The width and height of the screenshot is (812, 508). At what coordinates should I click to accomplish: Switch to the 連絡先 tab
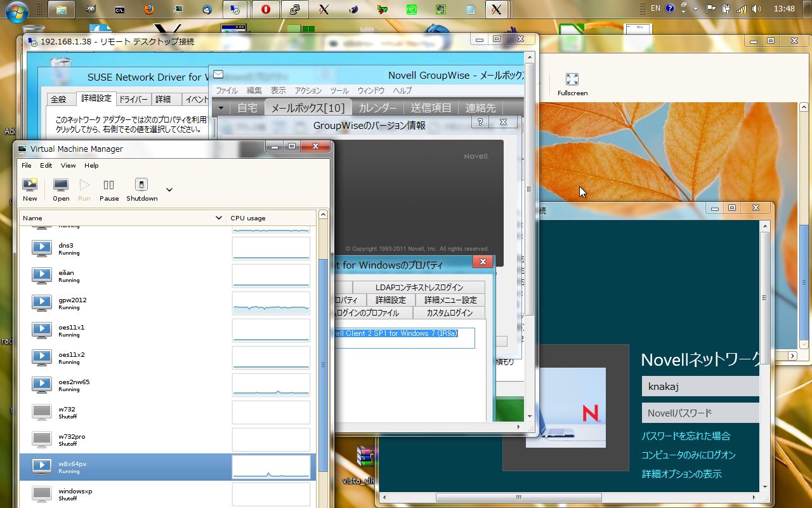click(x=481, y=108)
